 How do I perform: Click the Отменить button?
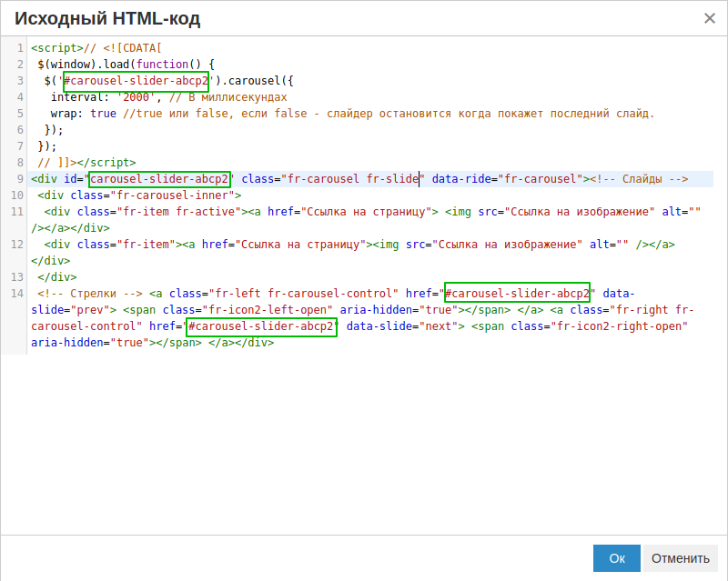tap(680, 558)
